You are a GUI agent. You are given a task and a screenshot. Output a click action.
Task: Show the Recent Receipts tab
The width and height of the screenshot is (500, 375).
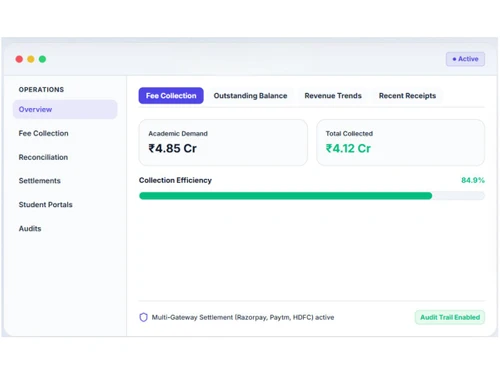407,96
